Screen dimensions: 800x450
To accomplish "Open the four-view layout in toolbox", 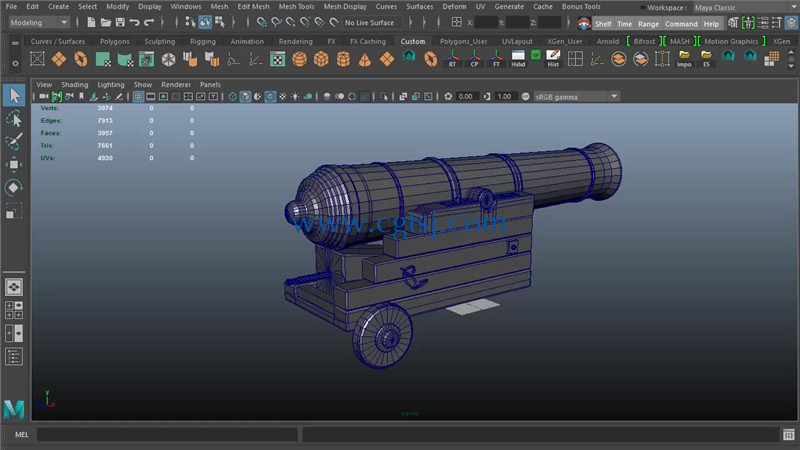I will pyautogui.click(x=14, y=310).
